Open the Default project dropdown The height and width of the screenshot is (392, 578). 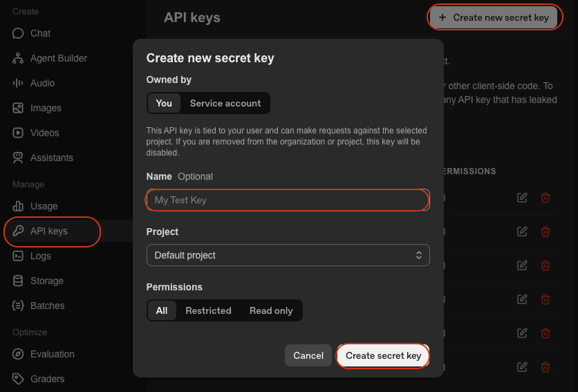point(288,255)
